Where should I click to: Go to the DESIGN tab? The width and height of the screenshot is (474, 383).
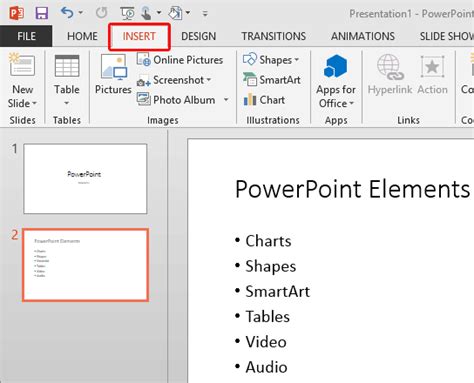199,36
